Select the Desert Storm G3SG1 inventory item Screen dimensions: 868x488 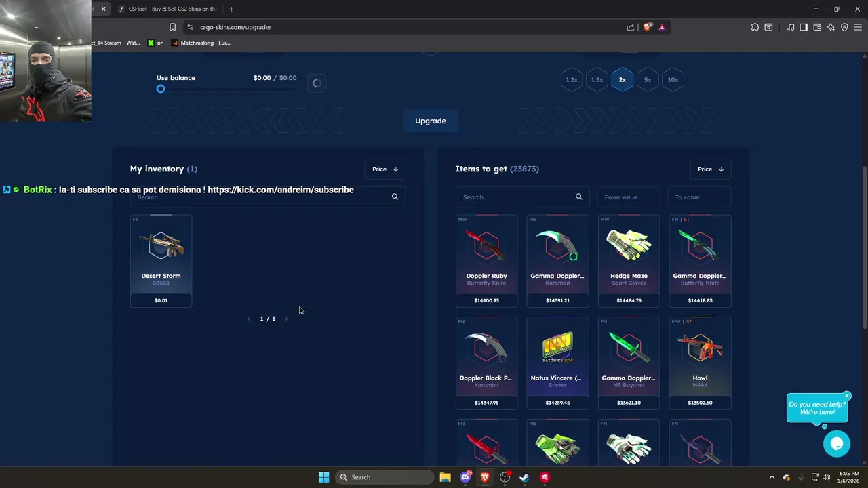point(161,261)
